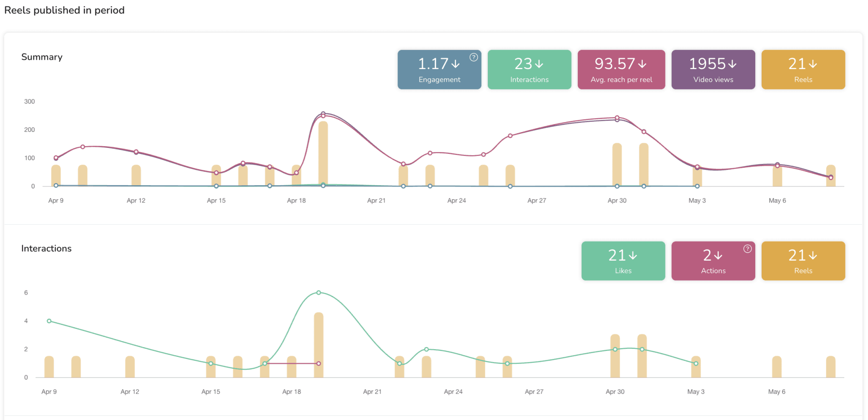The image size is (868, 420).
Task: Click the down arrow on Summary Reels card
Action: tap(813, 64)
